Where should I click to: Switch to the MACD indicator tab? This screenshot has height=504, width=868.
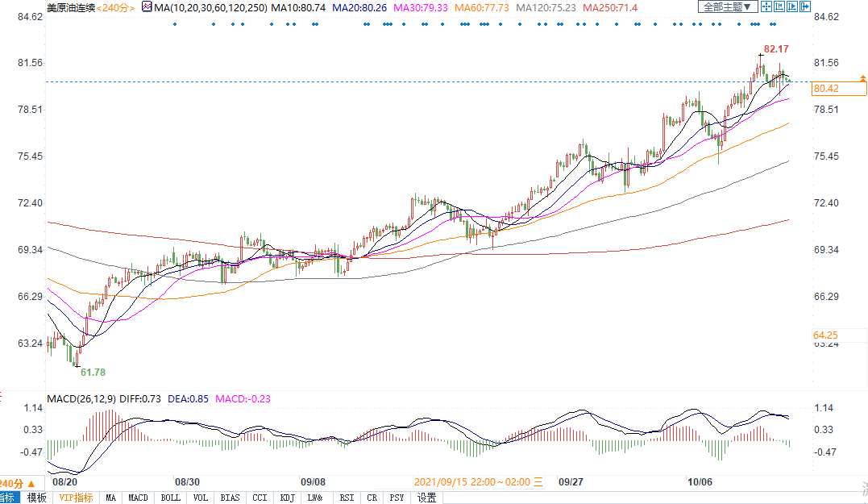pos(138,498)
